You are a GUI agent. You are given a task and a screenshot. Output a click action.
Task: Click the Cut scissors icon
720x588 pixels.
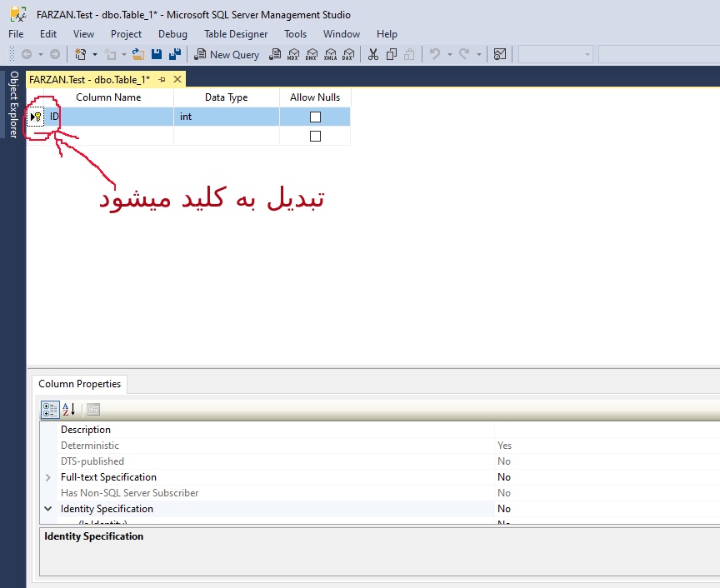point(373,54)
